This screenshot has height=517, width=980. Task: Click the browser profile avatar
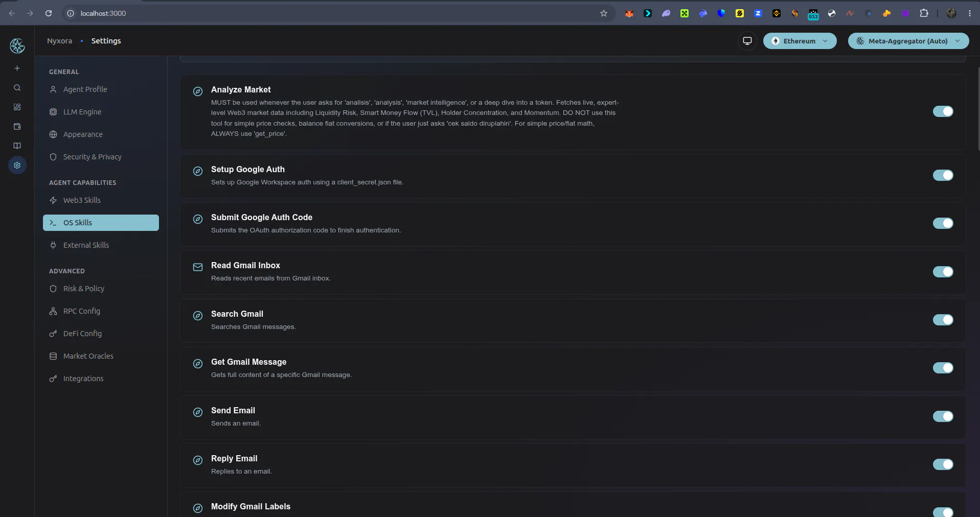click(x=951, y=13)
